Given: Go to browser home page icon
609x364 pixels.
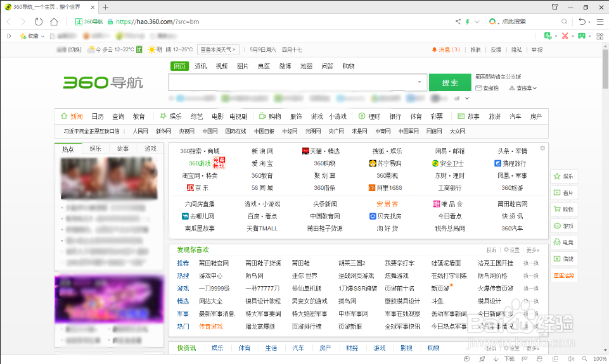Looking at the screenshot, I should [54, 22].
